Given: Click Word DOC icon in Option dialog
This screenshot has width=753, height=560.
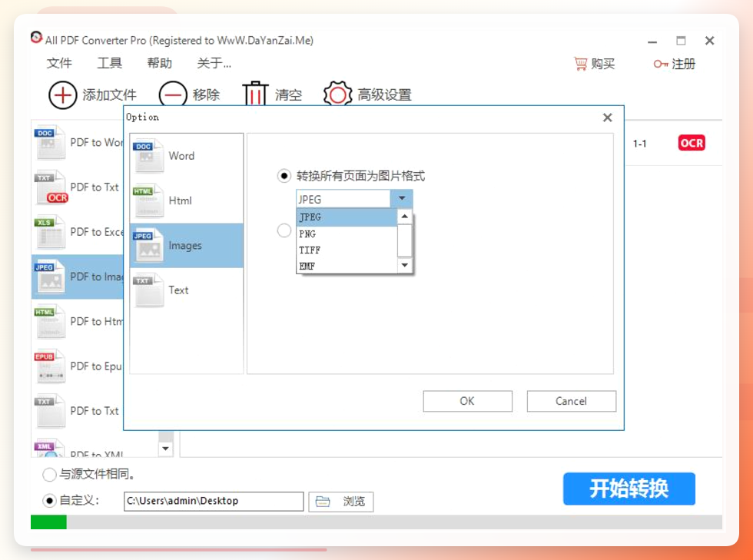Looking at the screenshot, I should click(148, 156).
